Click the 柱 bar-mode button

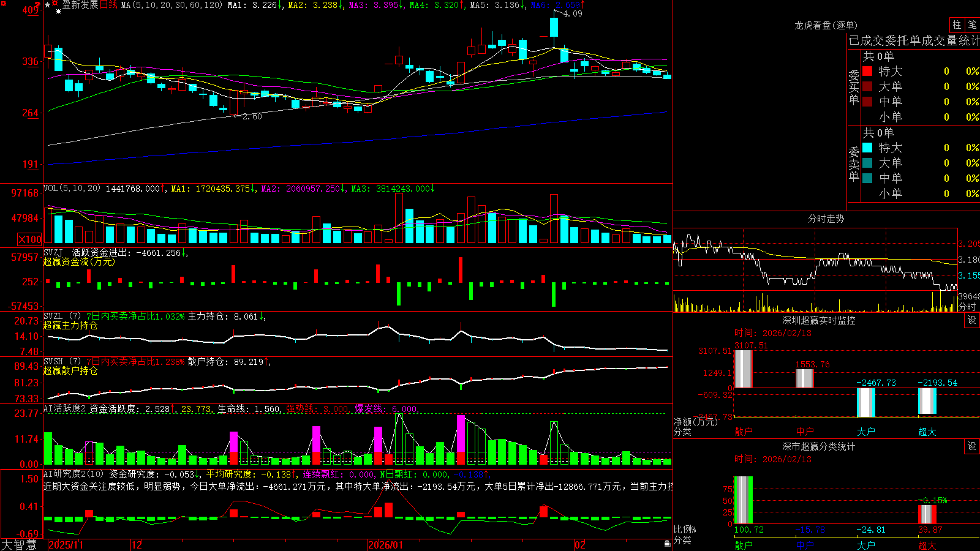pos(957,25)
